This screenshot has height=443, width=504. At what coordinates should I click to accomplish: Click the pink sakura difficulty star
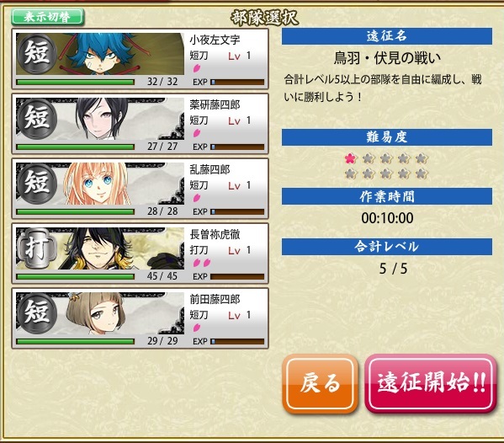(350, 158)
